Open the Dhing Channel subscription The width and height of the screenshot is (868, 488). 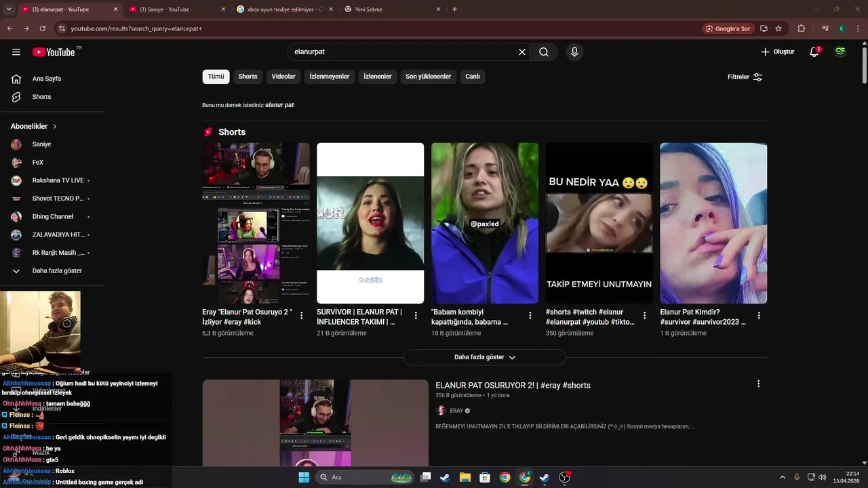(52, 217)
